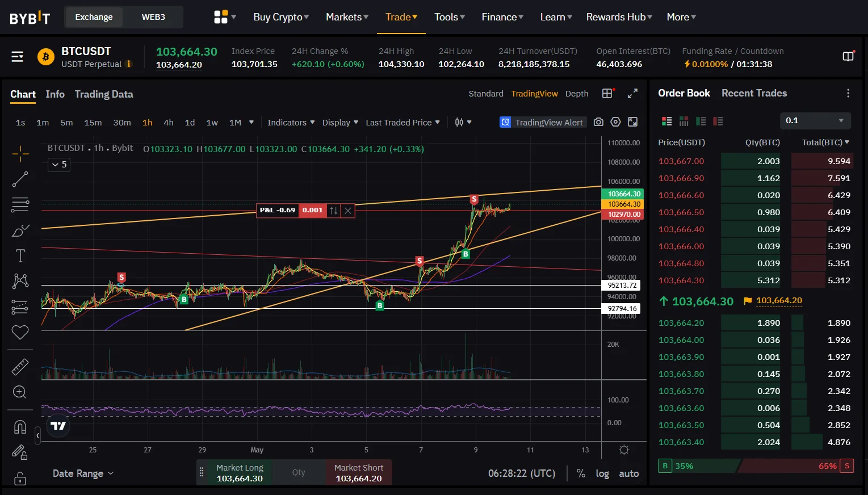Open the chart patterns tool
The height and width of the screenshot is (495, 868).
[20, 281]
